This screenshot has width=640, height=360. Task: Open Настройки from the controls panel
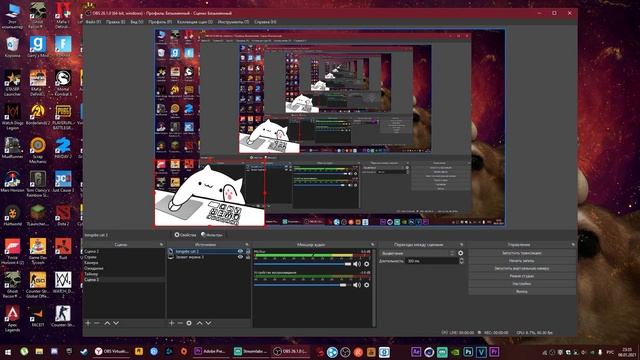coord(522,284)
